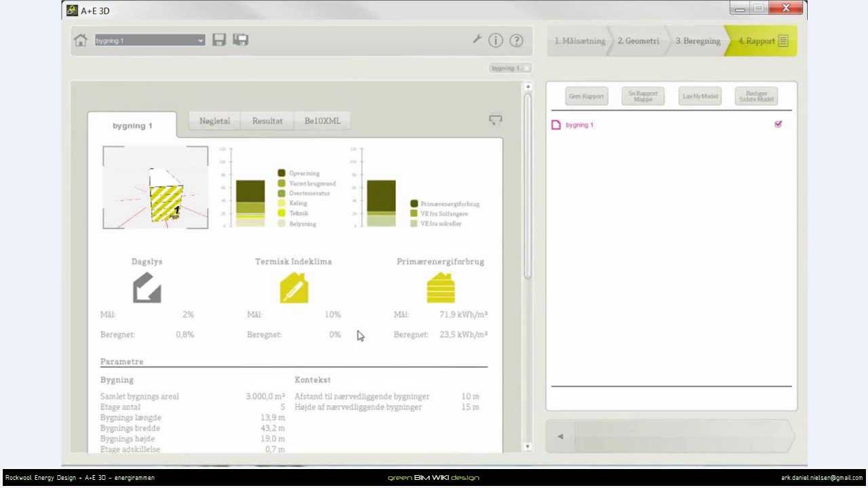Click the primary energy stacked bar chart
The height and width of the screenshot is (488, 868).
tap(381, 203)
